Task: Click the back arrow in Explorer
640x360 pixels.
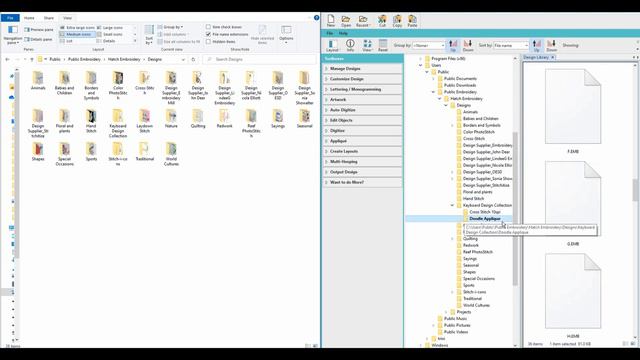Action: 7,59
